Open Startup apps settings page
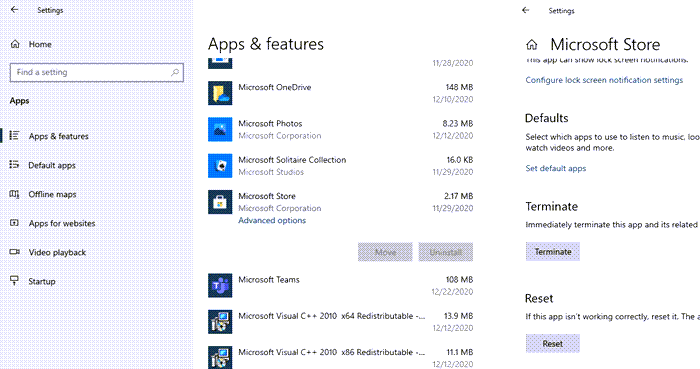This screenshot has height=369, width=700. tap(42, 281)
